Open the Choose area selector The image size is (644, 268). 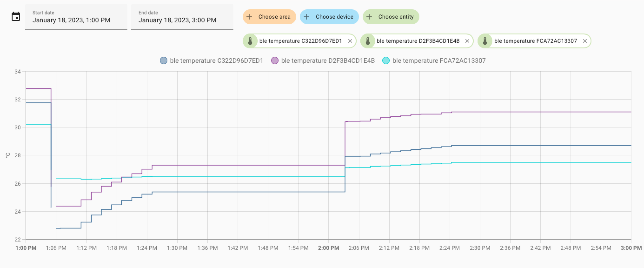pos(269,17)
